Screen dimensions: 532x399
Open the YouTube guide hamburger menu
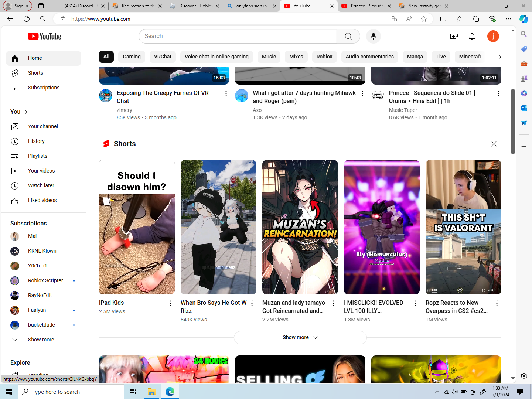[15, 36]
